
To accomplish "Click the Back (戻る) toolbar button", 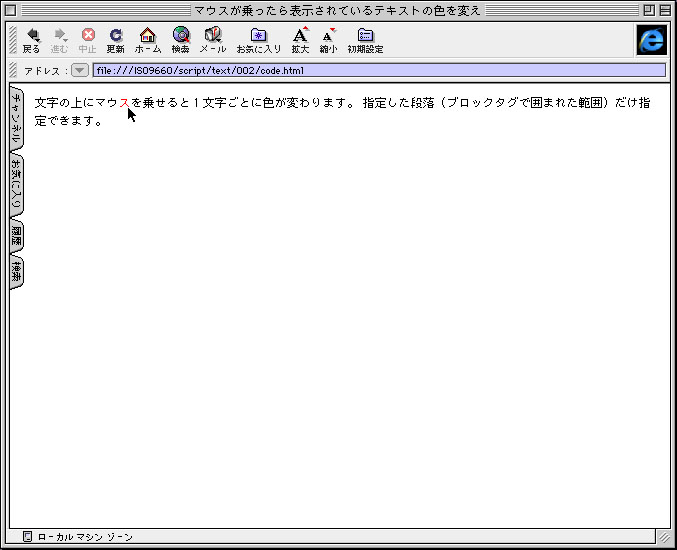I will pyautogui.click(x=32, y=39).
